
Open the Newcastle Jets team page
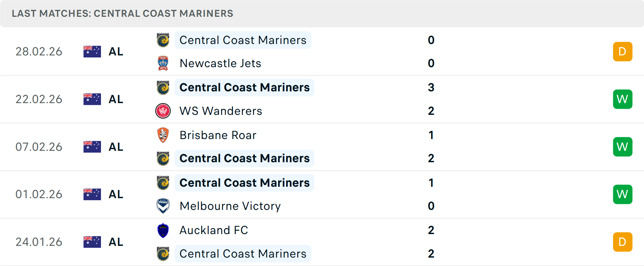220,63
